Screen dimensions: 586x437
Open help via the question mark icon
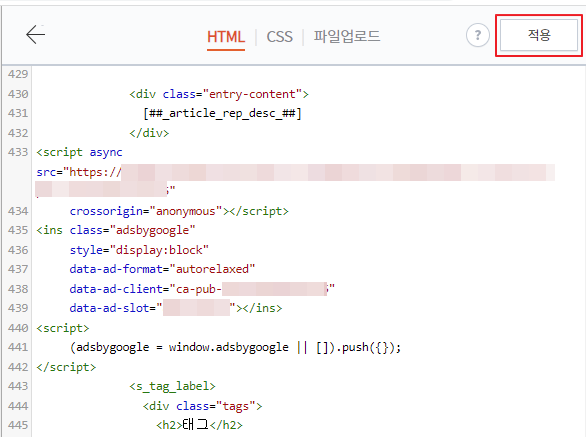[478, 35]
